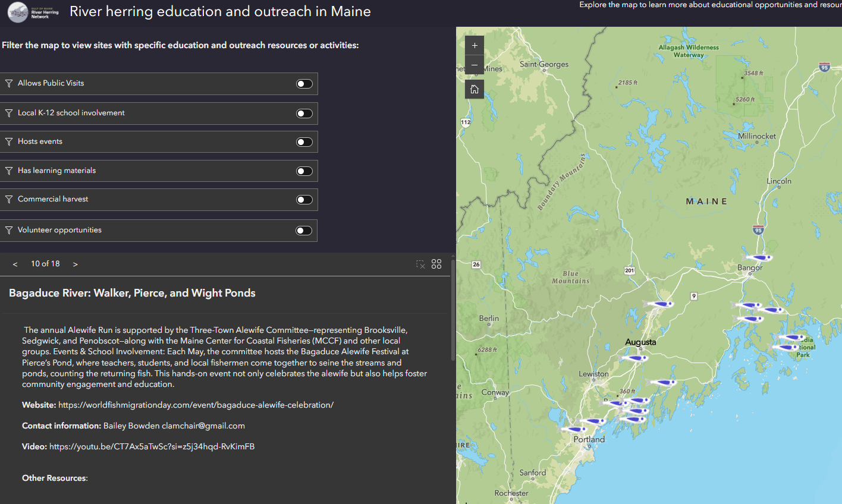Click the Bagaduce River site title heading
842x504 pixels.
click(132, 293)
